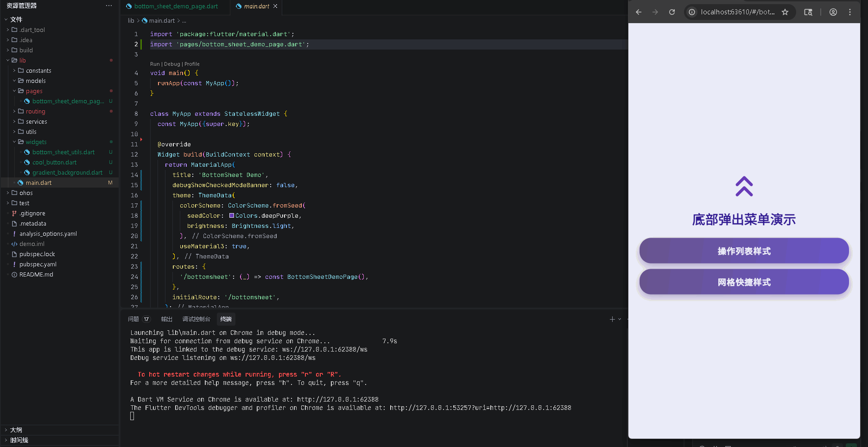Open the browser profile icon
Screen dimensions: 868x447
coord(833,12)
